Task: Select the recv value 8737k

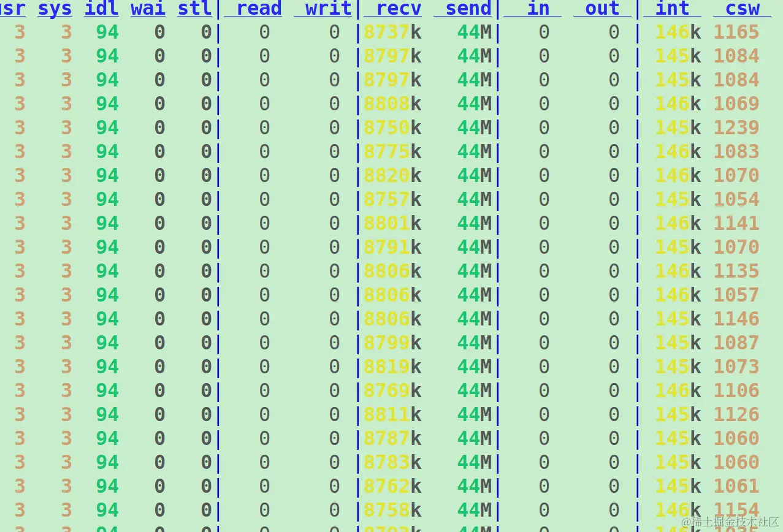Action: click(393, 32)
